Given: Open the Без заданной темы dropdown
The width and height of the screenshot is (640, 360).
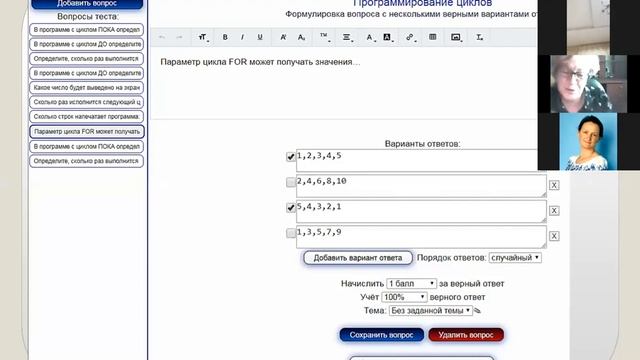Looking at the screenshot, I should (431, 311).
